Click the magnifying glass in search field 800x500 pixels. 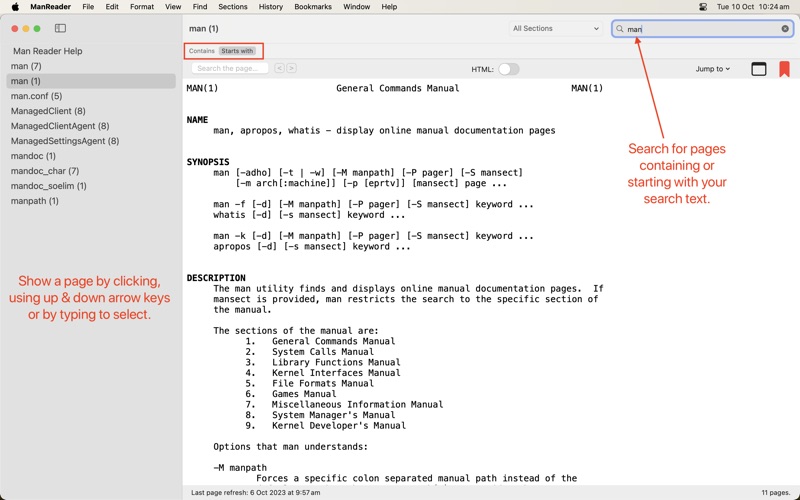[x=619, y=29]
